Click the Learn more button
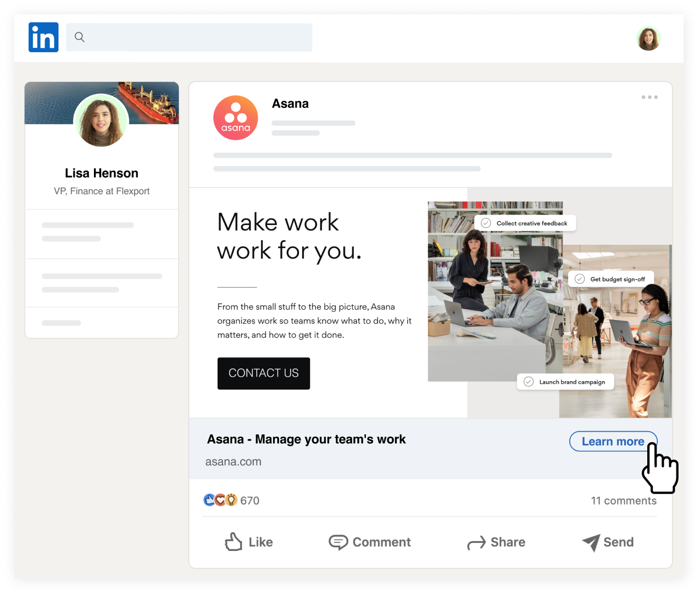Image resolution: width=700 pixels, height=595 pixels. point(613,442)
